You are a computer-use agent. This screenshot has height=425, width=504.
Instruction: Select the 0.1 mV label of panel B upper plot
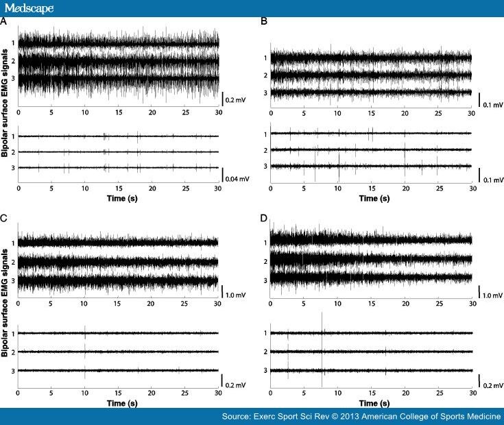point(493,105)
